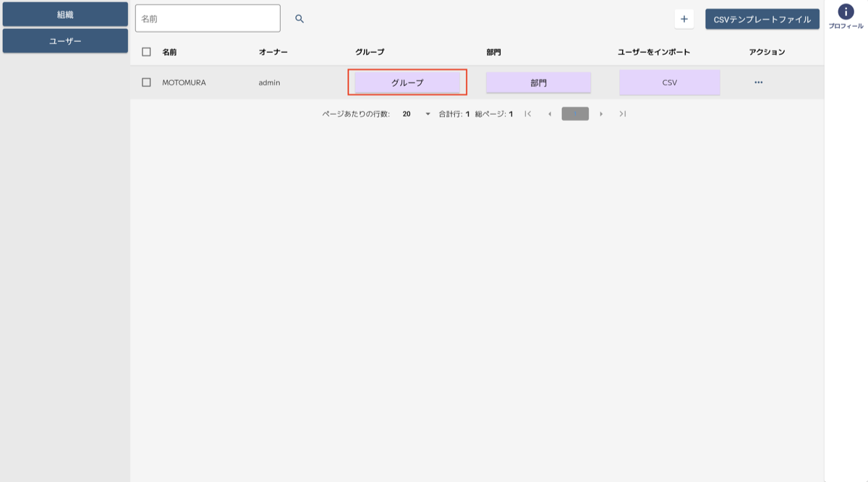Toggle the select-all checkbox in header
The image size is (868, 482).
[147, 52]
